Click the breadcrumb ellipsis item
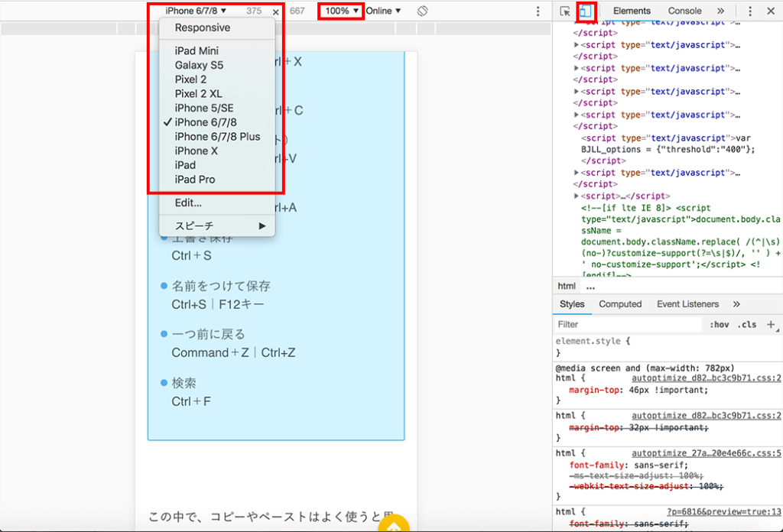Viewport: 783px width, 532px height. (x=591, y=287)
